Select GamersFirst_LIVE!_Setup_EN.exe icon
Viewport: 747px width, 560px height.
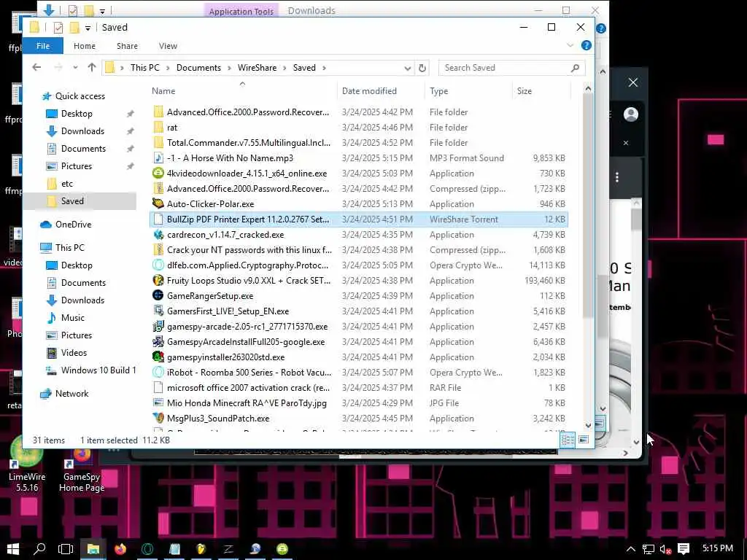[158, 311]
